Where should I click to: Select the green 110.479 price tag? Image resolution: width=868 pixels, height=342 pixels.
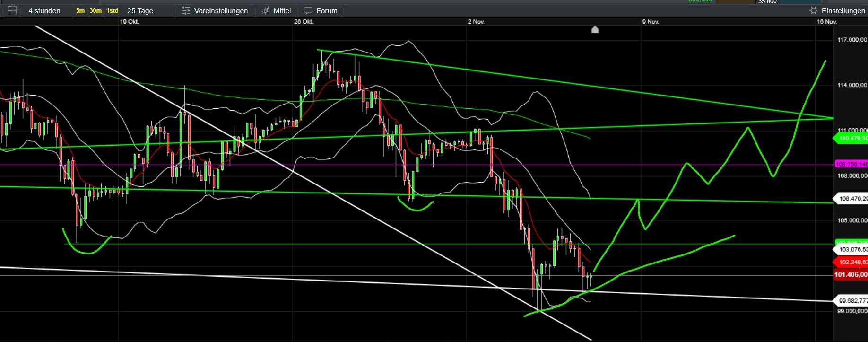point(852,138)
